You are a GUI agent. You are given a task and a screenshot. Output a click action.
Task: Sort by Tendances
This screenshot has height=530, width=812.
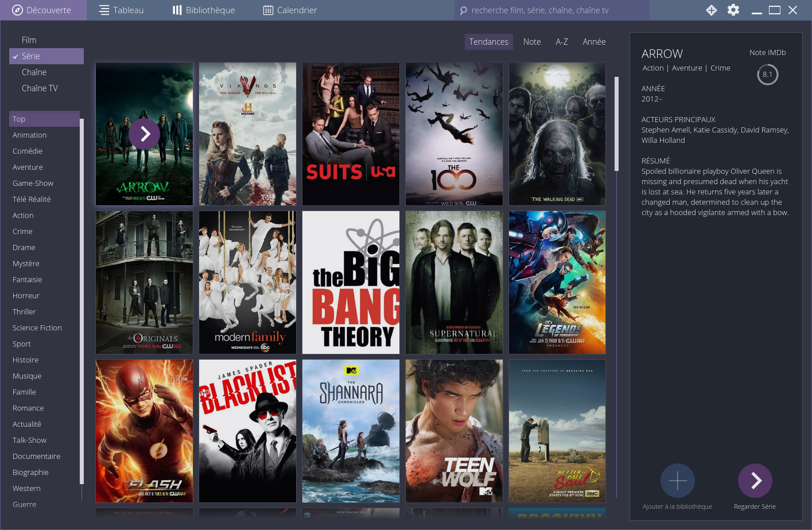[x=488, y=42]
